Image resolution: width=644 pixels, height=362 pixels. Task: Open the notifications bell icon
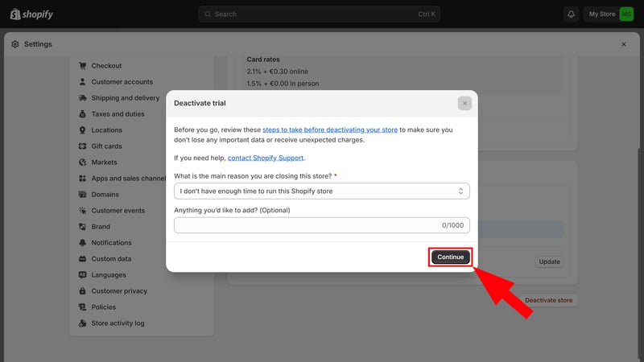pos(571,14)
